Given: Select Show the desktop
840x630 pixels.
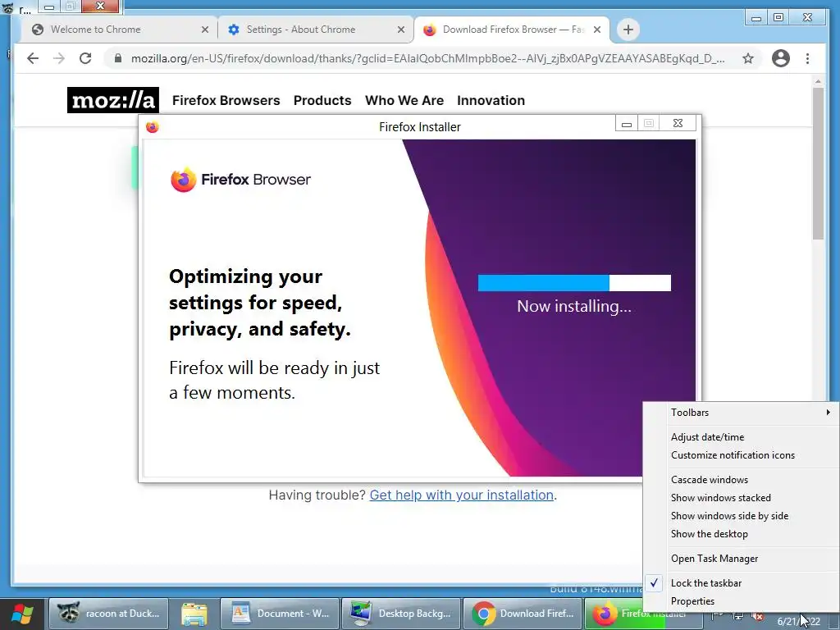Looking at the screenshot, I should [x=742, y=534].
